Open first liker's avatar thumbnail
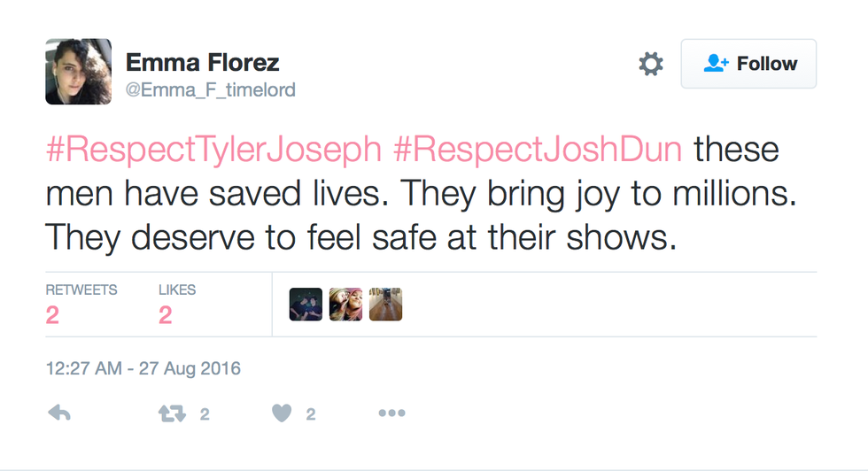 pos(306,305)
